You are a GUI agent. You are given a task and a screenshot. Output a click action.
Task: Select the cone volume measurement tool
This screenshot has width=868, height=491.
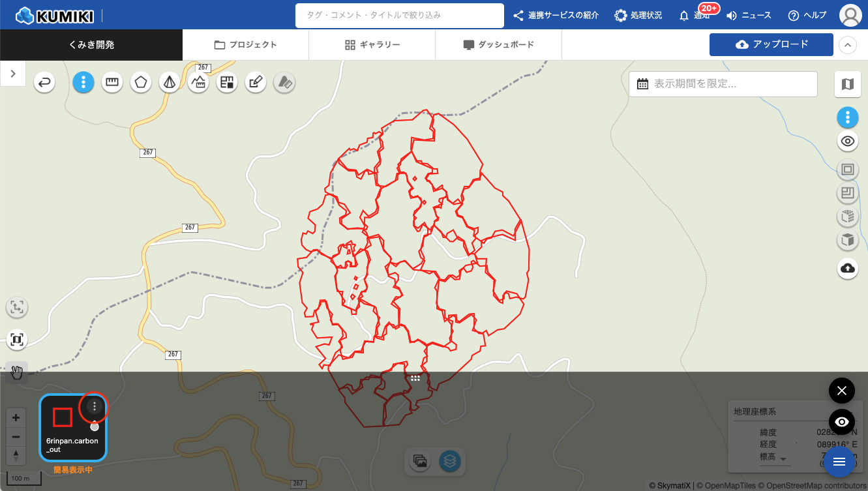tap(170, 82)
